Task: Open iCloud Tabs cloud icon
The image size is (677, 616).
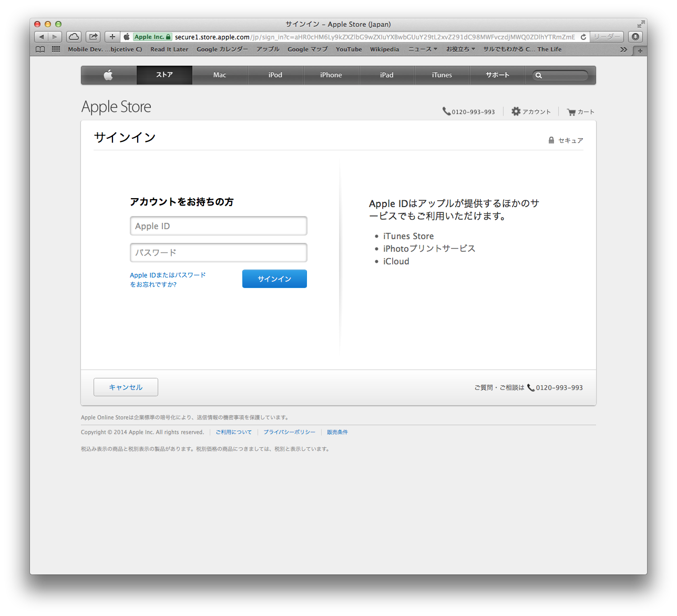Action: point(74,37)
